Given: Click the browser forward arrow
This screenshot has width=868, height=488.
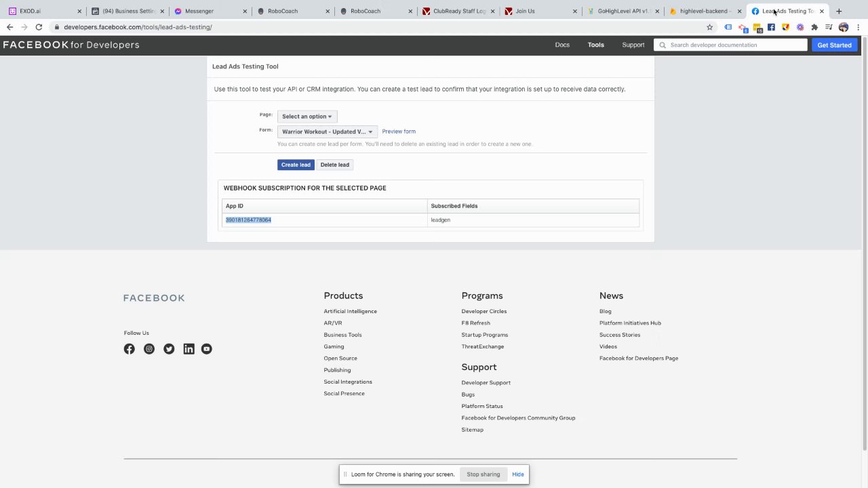Looking at the screenshot, I should (24, 27).
